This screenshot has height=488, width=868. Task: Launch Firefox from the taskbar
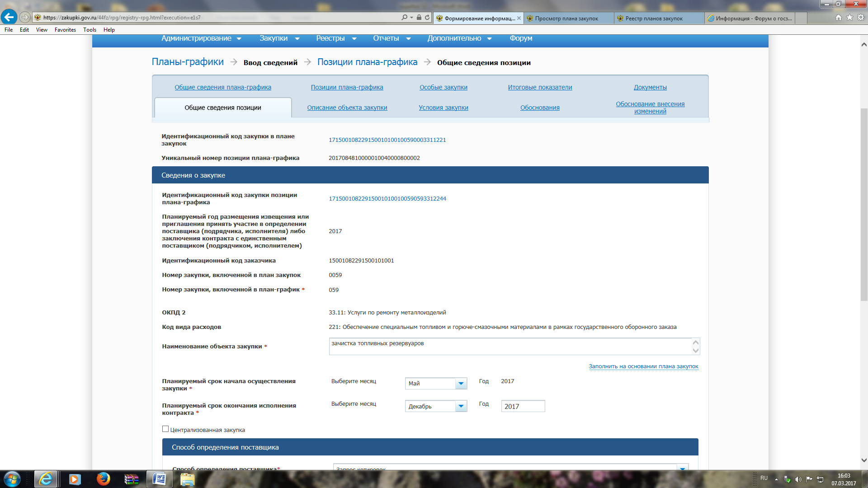click(x=103, y=479)
